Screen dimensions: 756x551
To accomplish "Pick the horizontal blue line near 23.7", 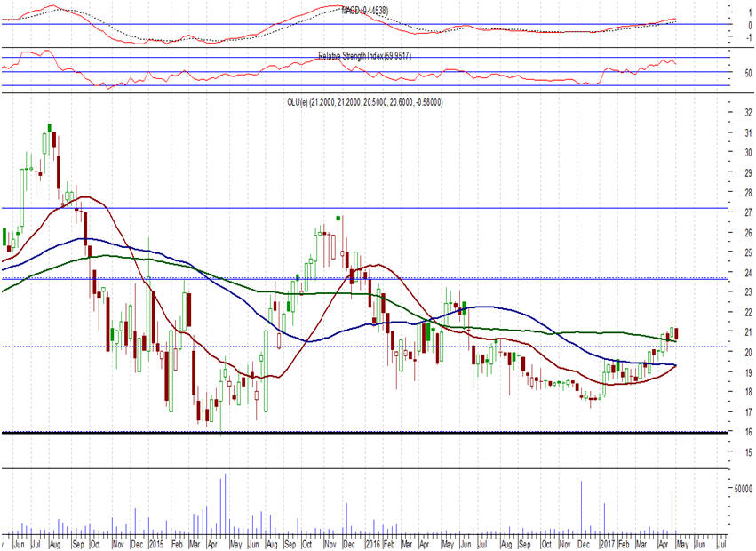I will coord(533,278).
